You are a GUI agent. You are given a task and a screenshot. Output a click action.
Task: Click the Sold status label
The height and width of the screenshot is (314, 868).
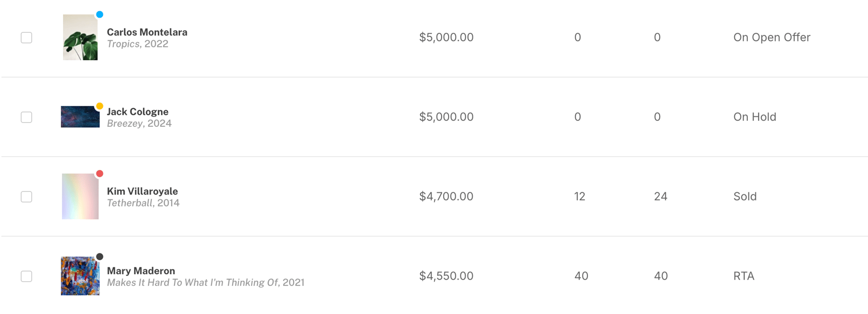pyautogui.click(x=744, y=196)
